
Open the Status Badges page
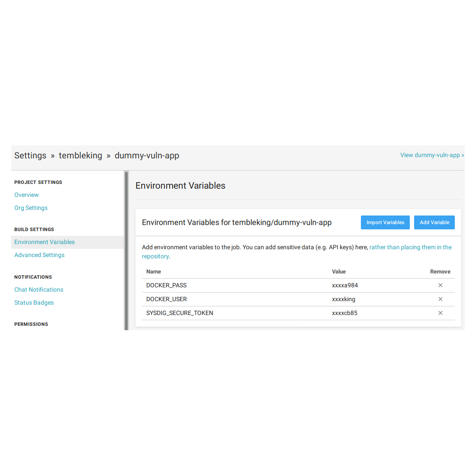tap(34, 302)
